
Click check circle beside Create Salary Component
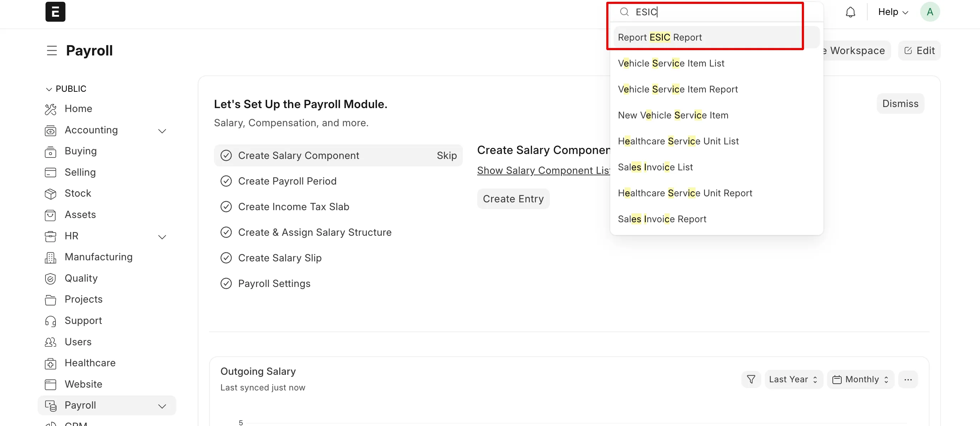coord(226,155)
